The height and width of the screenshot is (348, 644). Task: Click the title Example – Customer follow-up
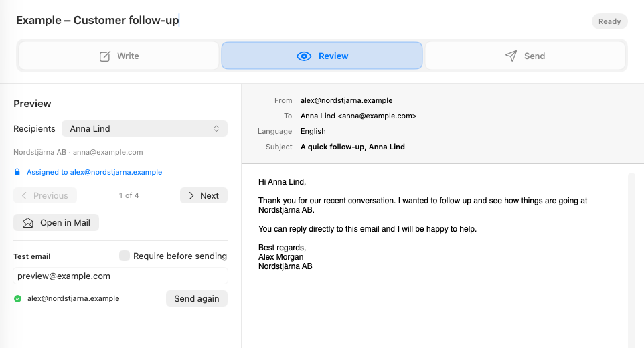pos(98,21)
